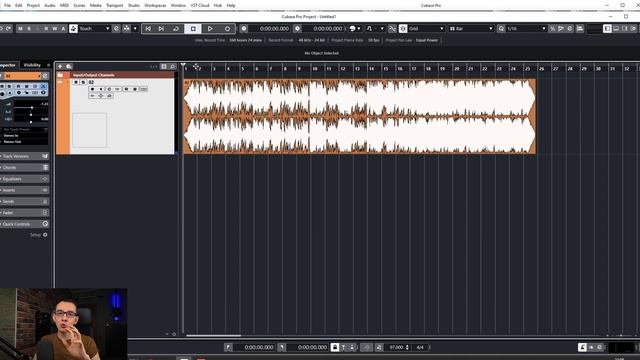Click bar 10 on the ruler
Image resolution: width=640 pixels, height=360 pixels.
[x=314, y=69]
